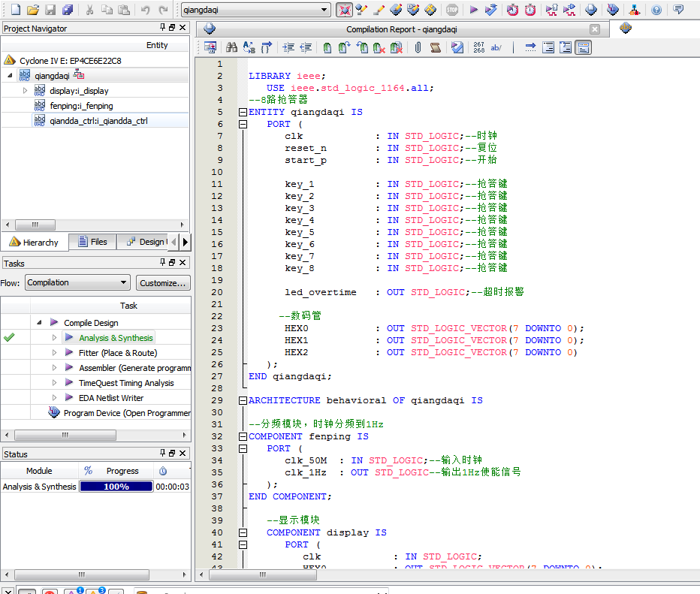The width and height of the screenshot is (700, 594).
Task: Click the Find binoculars icon in editor toolbar
Action: tap(232, 47)
